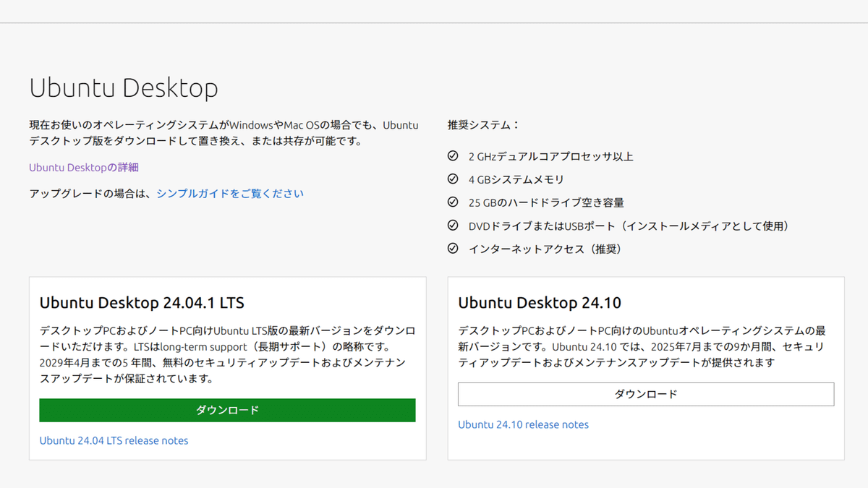Click the checkmark icon beside 2 GHz processor requirement
Screen dimensions: 868x488
[x=451, y=155]
